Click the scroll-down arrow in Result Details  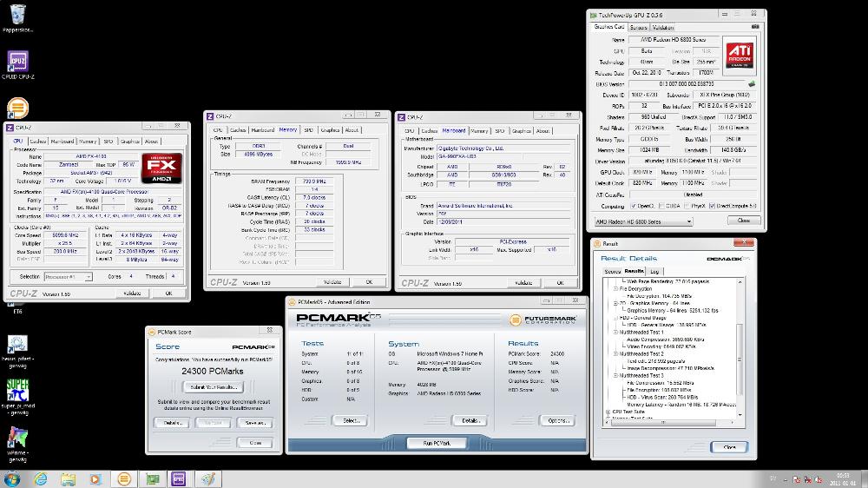(x=740, y=415)
